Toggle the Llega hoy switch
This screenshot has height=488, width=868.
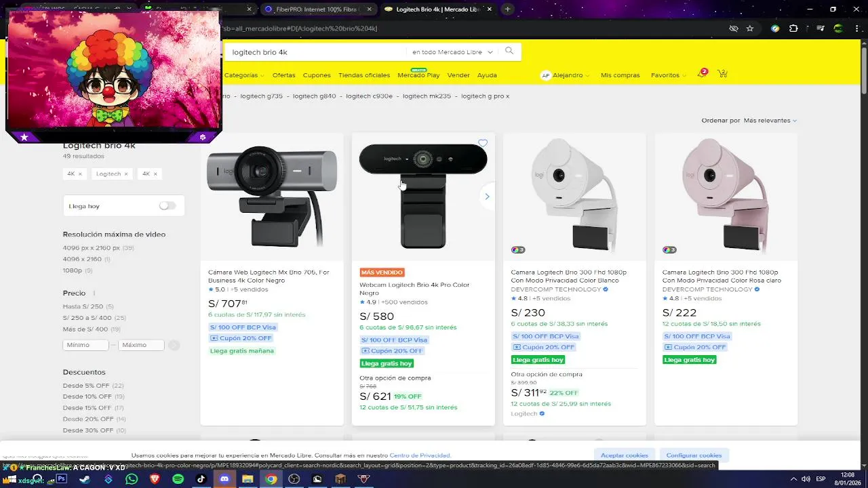coord(167,205)
